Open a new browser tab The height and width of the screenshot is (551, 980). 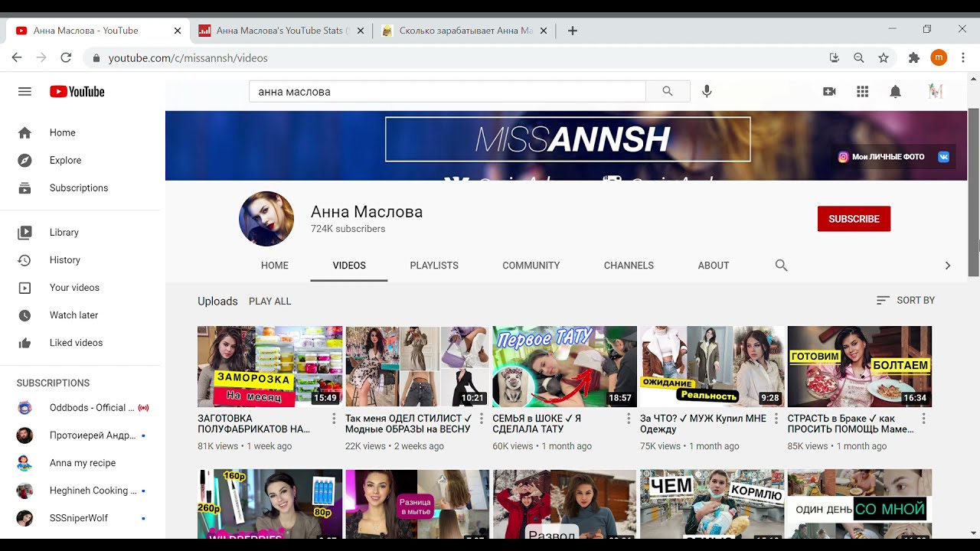click(x=572, y=31)
